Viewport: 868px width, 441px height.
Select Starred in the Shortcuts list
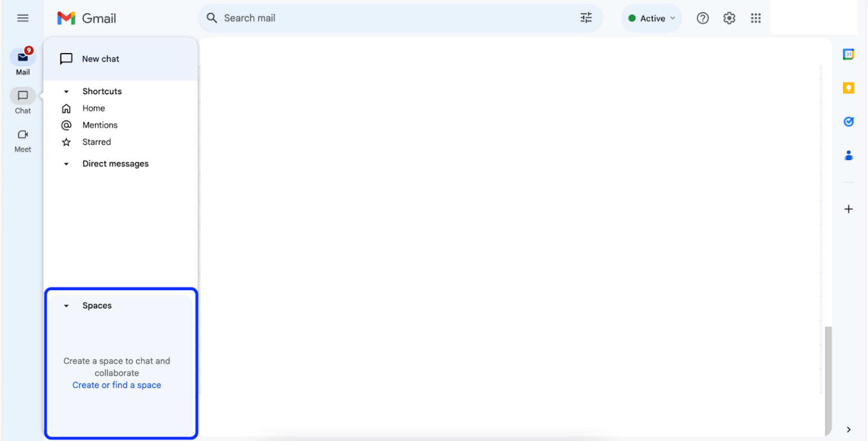[96, 142]
